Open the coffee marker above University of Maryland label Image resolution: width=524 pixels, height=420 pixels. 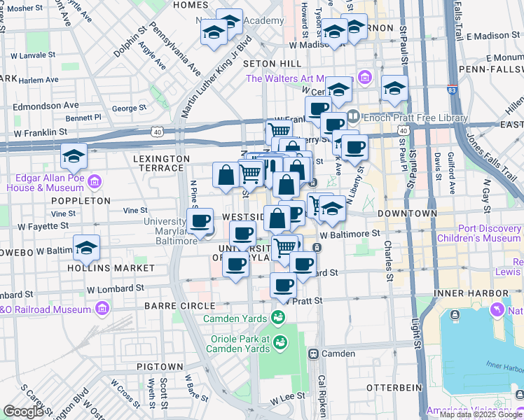pos(243,234)
